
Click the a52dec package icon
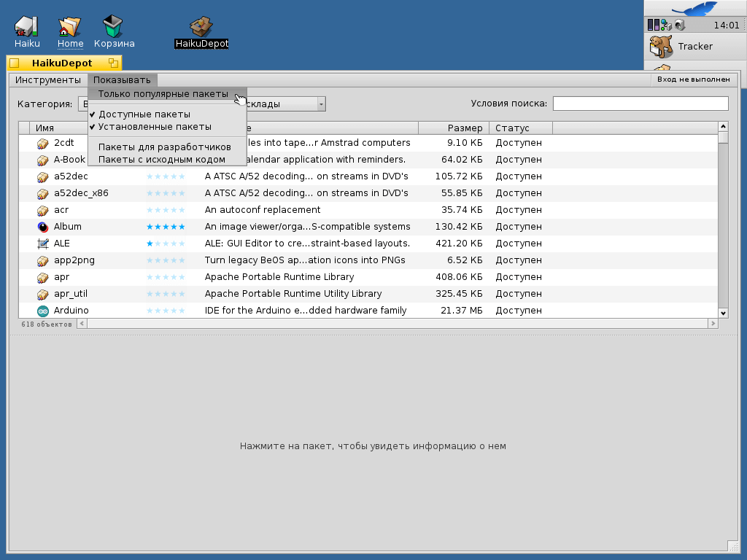[43, 176]
